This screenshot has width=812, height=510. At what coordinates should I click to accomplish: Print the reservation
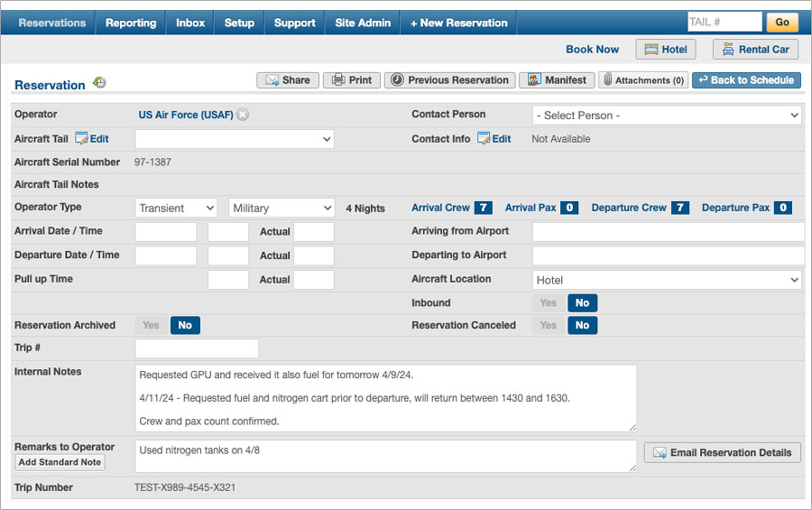(x=352, y=80)
